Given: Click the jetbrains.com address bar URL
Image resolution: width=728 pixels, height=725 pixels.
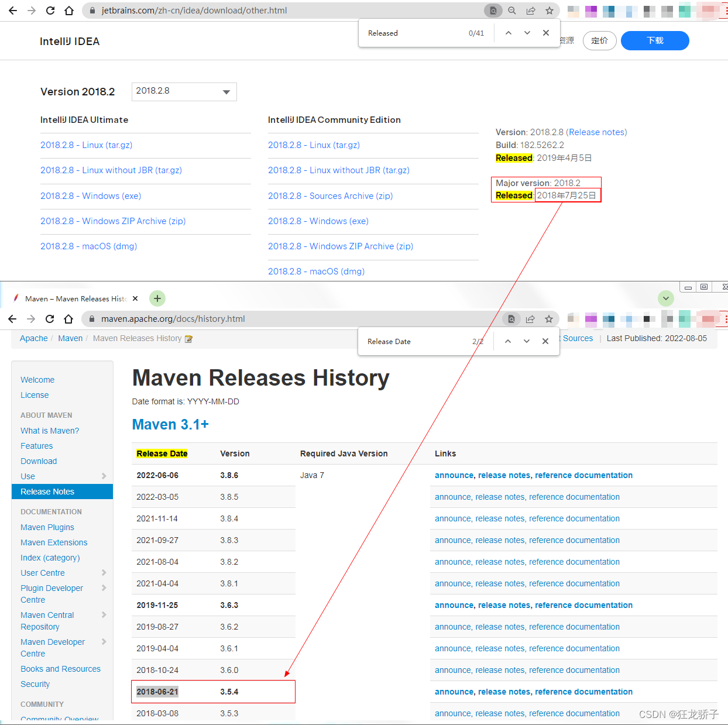Looking at the screenshot, I should tap(194, 11).
